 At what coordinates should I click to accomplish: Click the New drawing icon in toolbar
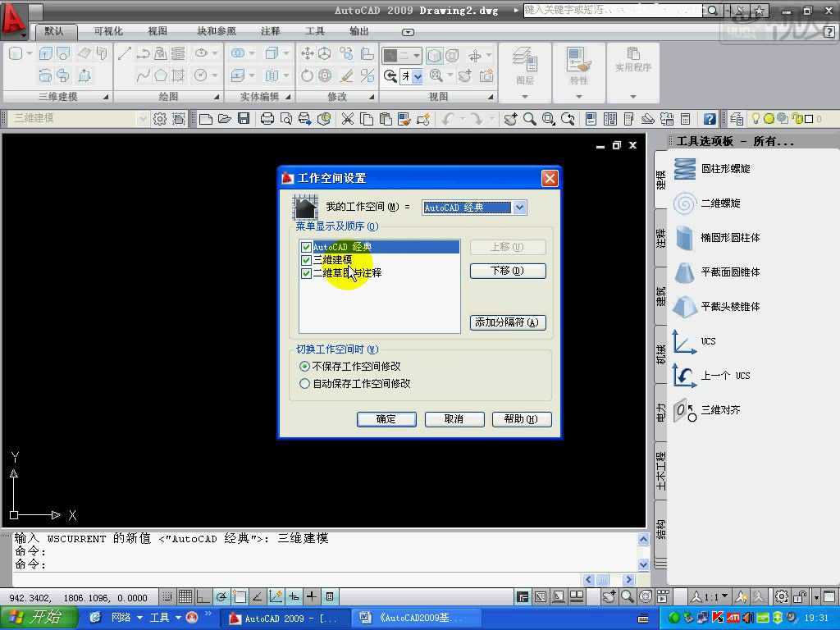pyautogui.click(x=205, y=119)
